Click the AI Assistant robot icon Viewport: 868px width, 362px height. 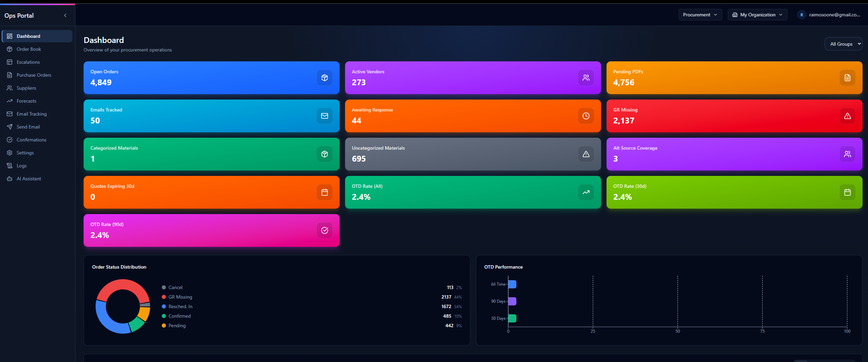(10, 178)
